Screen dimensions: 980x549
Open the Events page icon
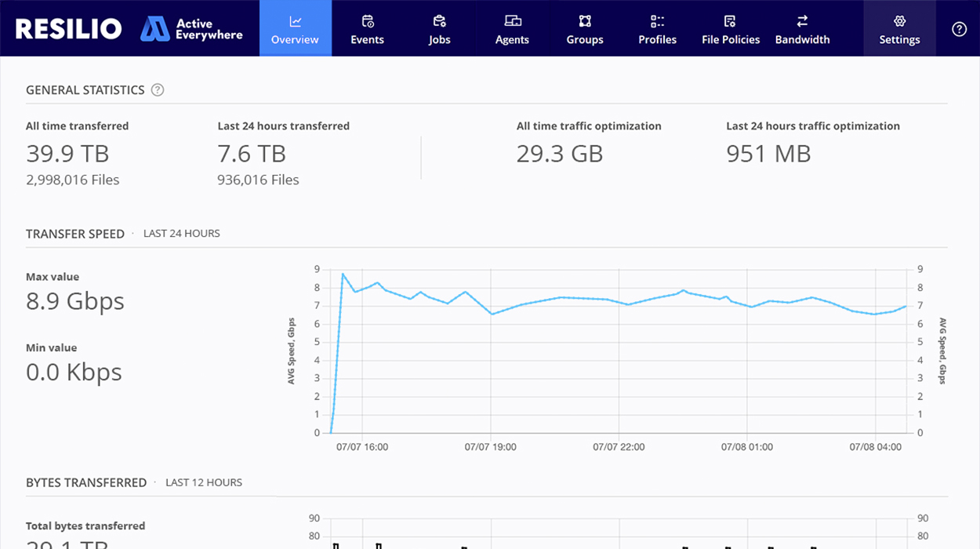[x=367, y=22]
